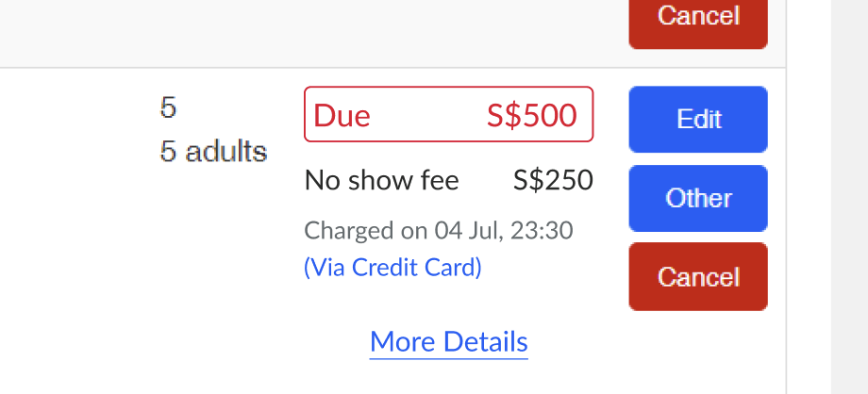Click the No show fee label

(x=381, y=180)
